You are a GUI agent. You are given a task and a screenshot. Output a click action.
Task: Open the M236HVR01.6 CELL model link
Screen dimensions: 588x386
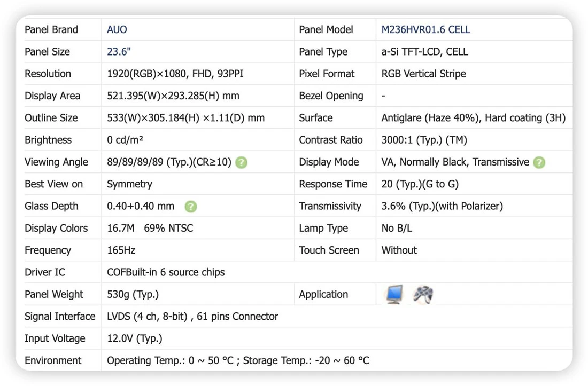coord(425,29)
